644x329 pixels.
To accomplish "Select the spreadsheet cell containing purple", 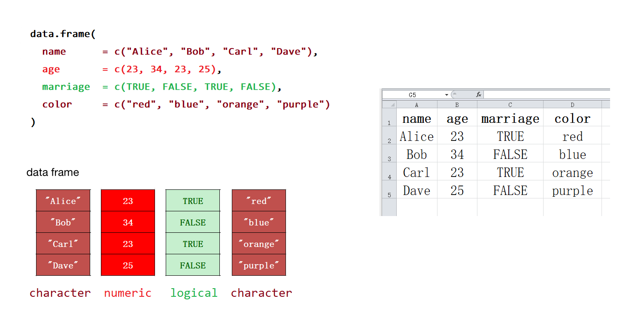I will click(x=572, y=191).
